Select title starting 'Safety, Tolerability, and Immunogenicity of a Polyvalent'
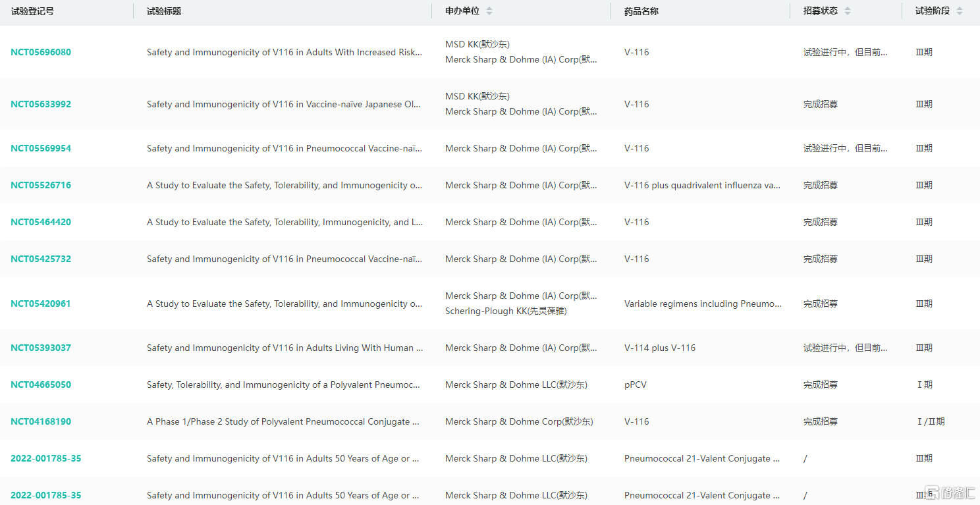The image size is (980, 505). pos(283,385)
